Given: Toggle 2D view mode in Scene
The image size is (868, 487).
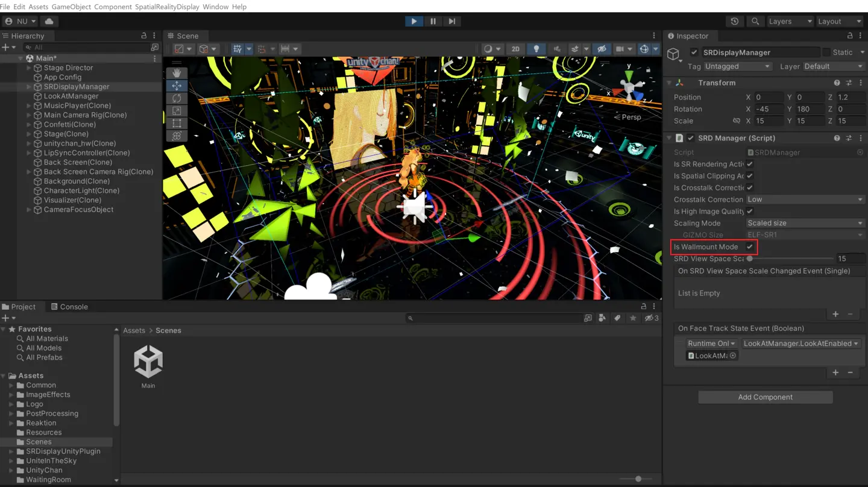Looking at the screenshot, I should [x=515, y=49].
